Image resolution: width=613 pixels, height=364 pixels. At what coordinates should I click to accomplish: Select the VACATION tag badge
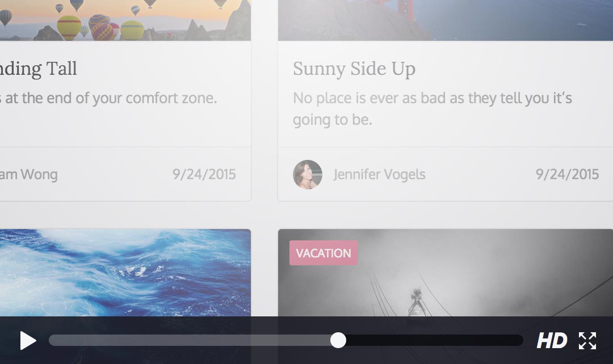point(324,253)
